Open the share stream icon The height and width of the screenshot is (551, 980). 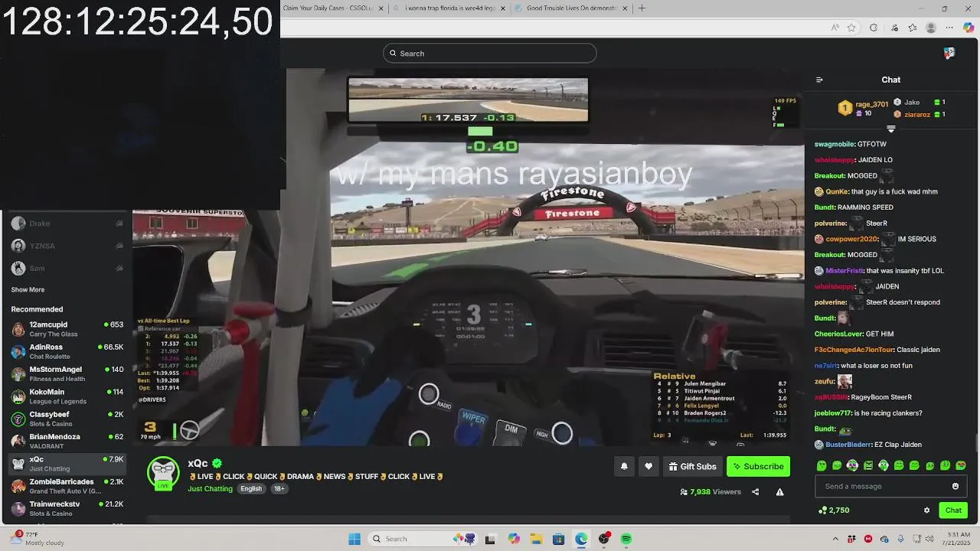[x=756, y=492]
